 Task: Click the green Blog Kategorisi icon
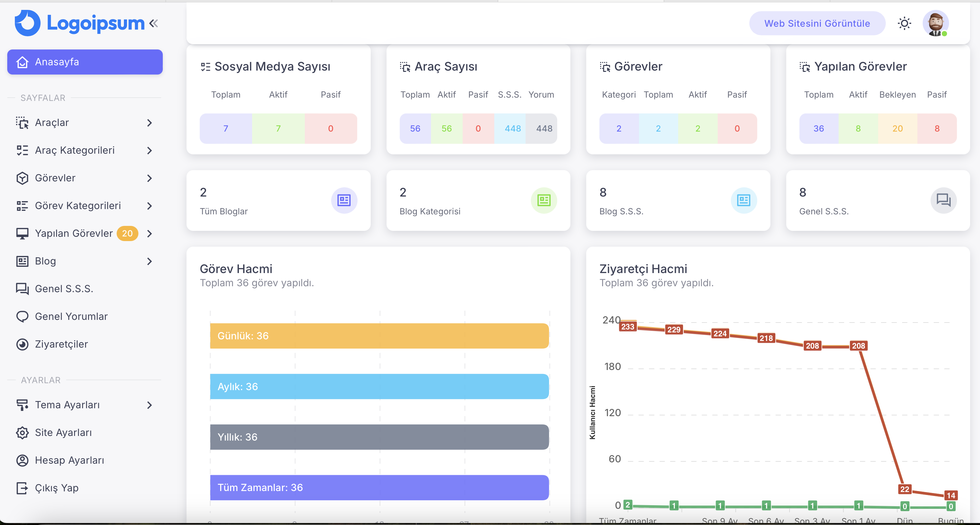[544, 200]
